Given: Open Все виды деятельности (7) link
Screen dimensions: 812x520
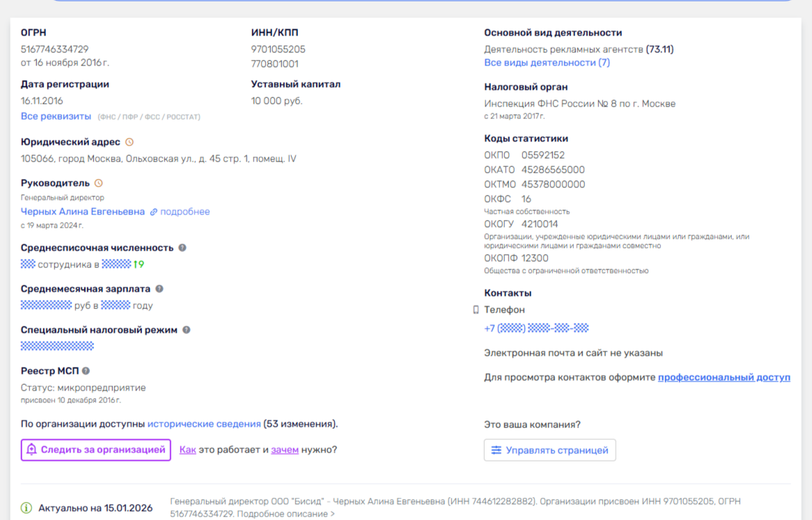Looking at the screenshot, I should pyautogui.click(x=547, y=63).
